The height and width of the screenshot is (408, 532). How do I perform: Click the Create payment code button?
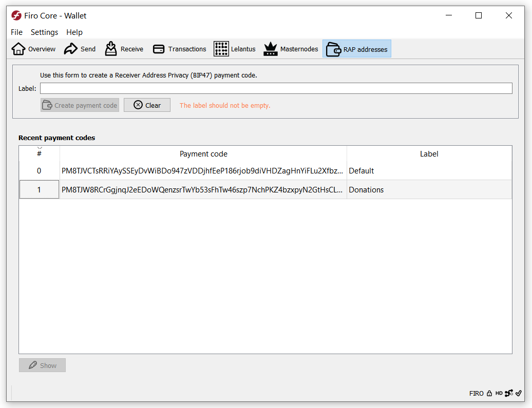coord(80,105)
